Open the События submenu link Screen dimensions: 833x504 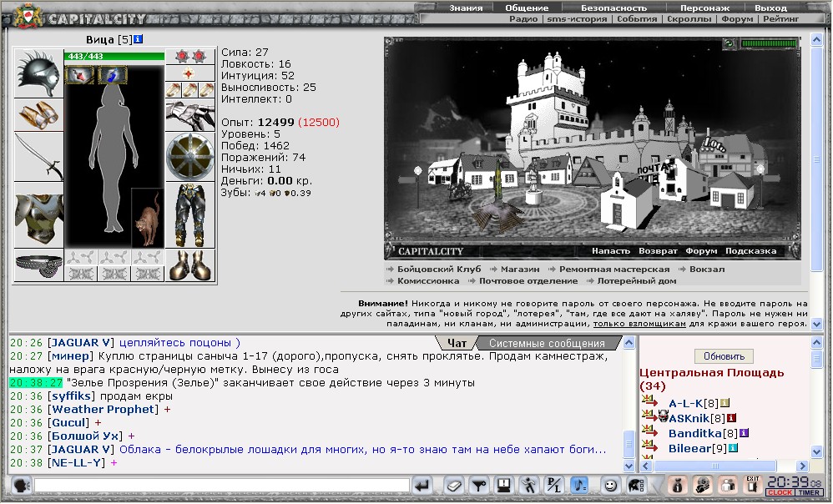click(x=637, y=18)
